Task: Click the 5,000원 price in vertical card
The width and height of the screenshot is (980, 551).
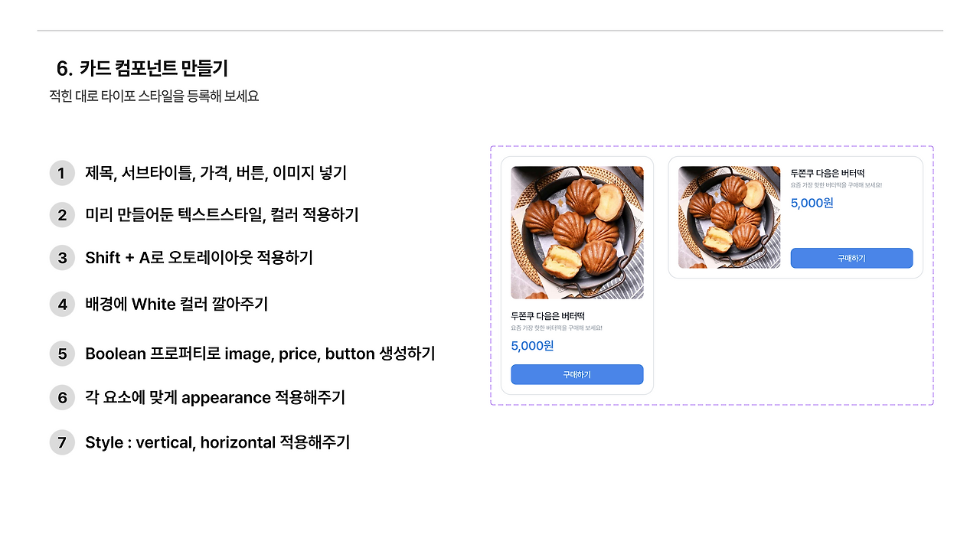Action: point(532,346)
